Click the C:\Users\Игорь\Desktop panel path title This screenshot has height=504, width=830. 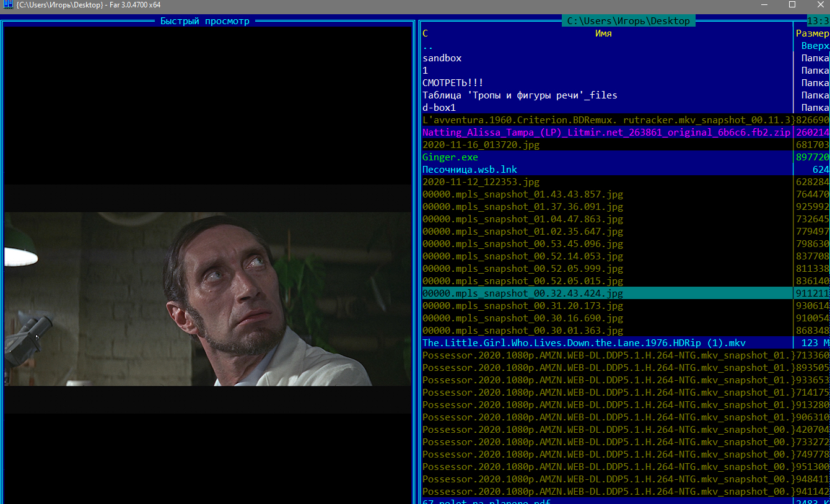coord(628,21)
